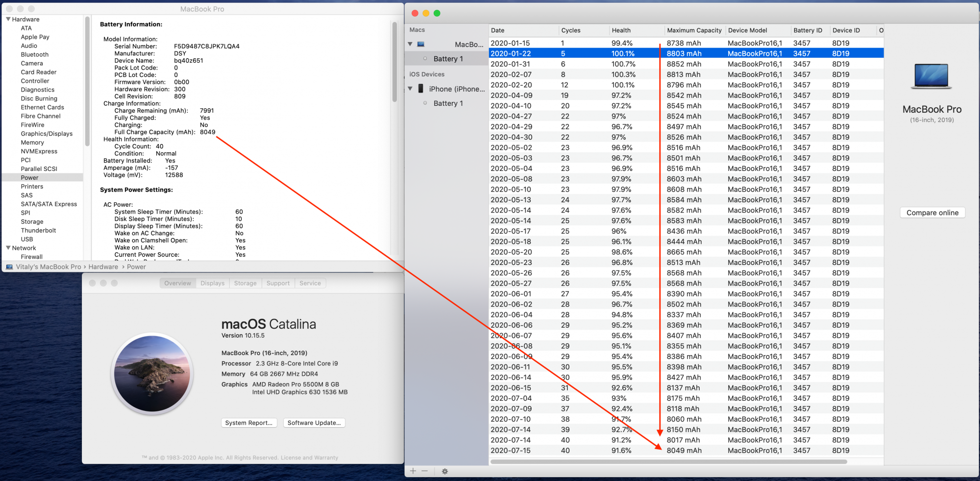Screen dimensions: 980x481
Task: Select ATA in the Hardware list
Action: (x=26, y=28)
